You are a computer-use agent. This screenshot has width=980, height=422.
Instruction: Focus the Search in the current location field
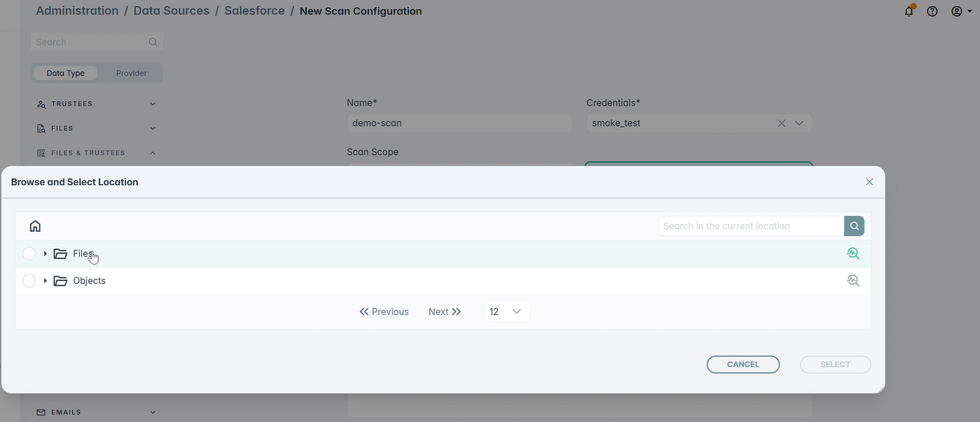coord(750,226)
